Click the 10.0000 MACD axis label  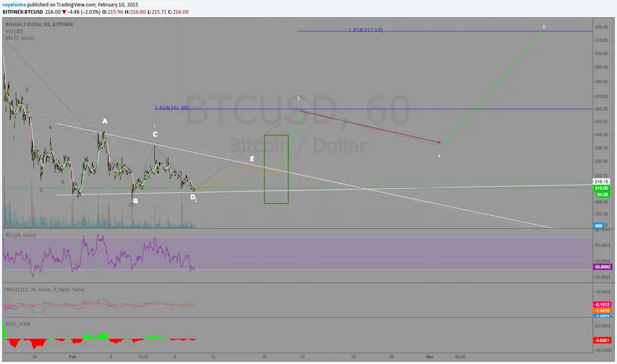(x=602, y=292)
